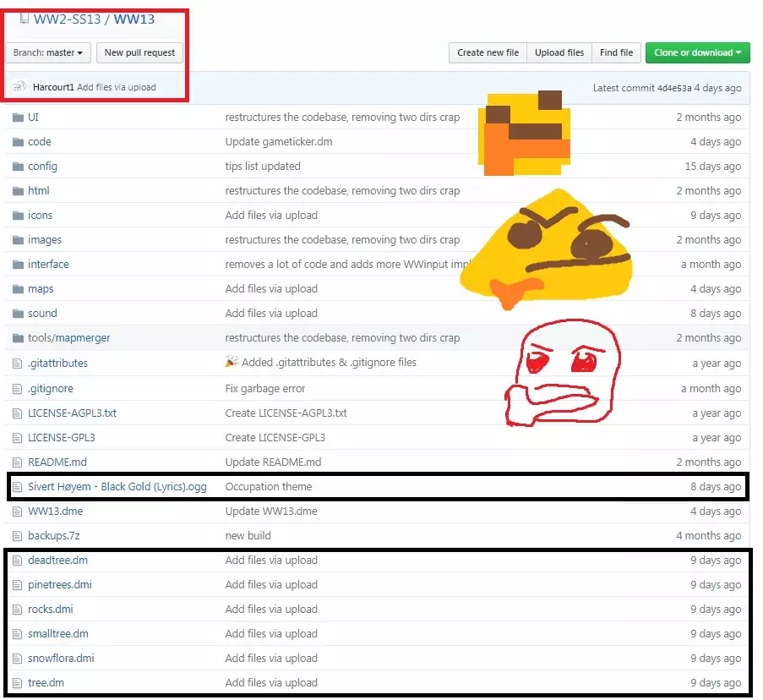Click the WW13.dme file icon
The image size is (763, 700).
click(17, 511)
